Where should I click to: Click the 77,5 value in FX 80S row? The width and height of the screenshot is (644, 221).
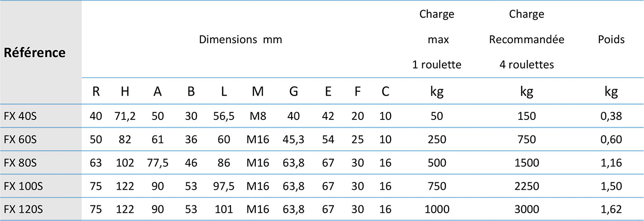(x=157, y=163)
